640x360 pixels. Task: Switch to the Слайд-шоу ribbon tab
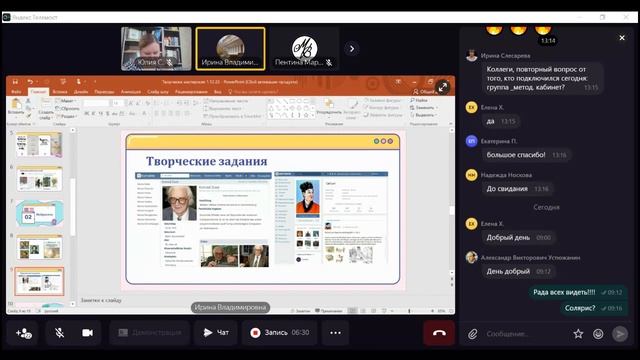(x=158, y=92)
